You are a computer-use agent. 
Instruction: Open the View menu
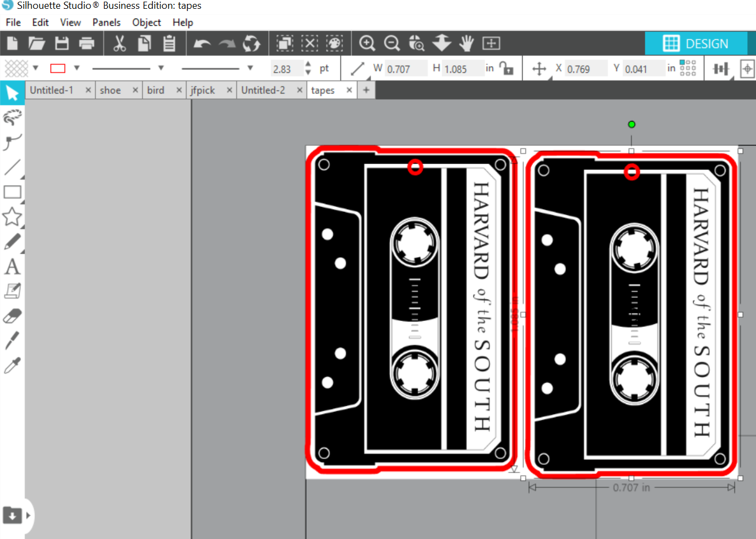point(70,23)
